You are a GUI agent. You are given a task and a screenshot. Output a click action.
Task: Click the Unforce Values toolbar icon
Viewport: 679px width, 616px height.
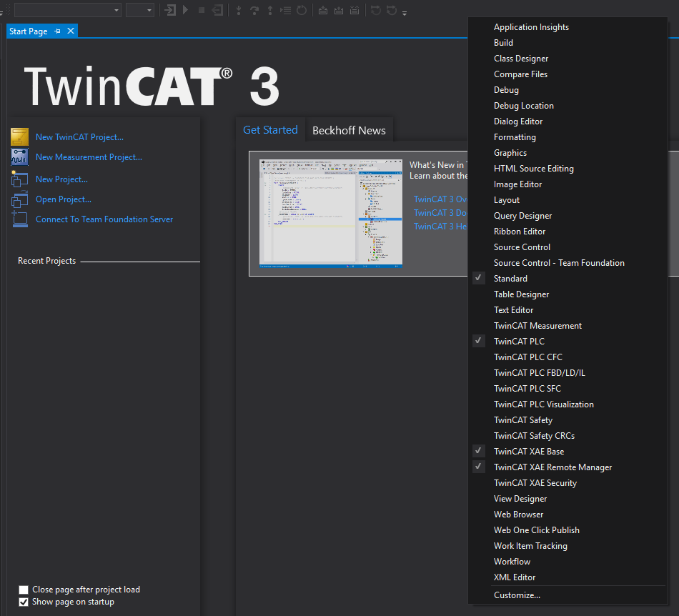pos(355,10)
